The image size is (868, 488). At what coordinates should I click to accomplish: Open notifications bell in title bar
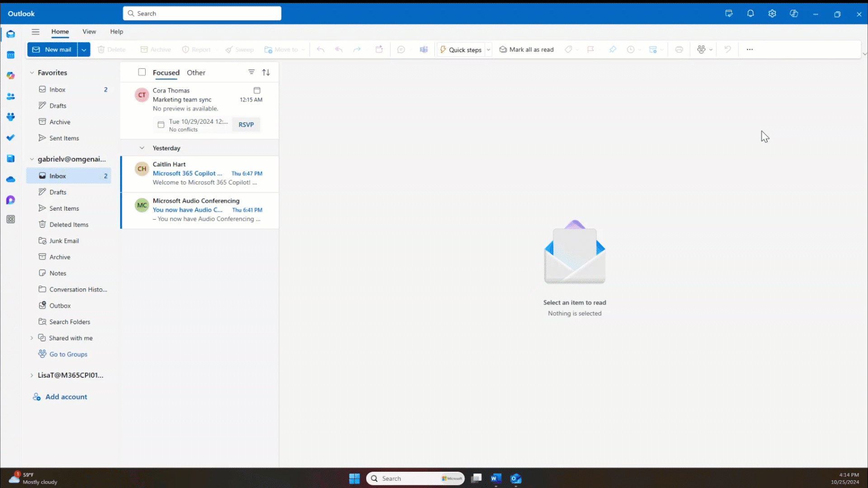(x=750, y=14)
